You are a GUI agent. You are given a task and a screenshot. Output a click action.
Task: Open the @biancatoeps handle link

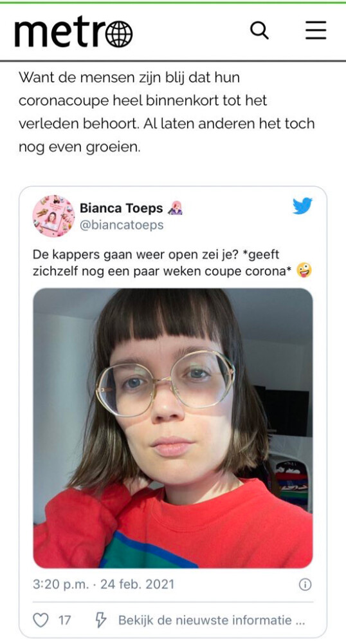[122, 225]
